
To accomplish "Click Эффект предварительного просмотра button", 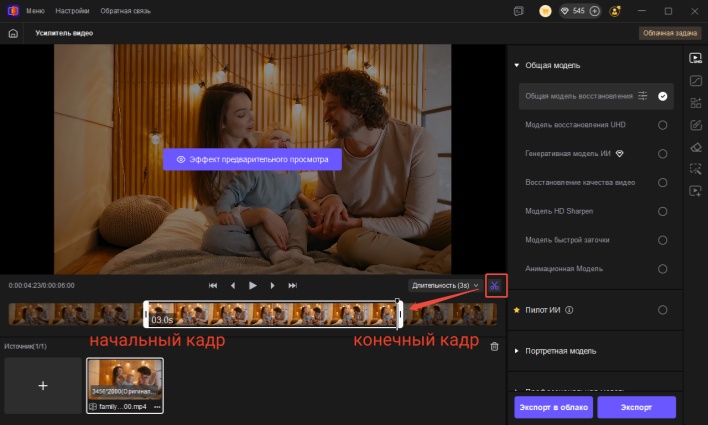I will click(252, 159).
